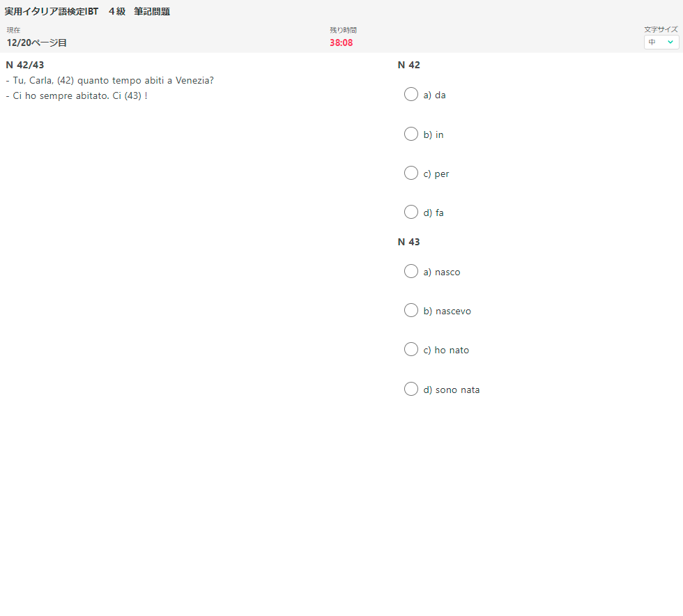
Task: Choose option 'c) per' for N 42
Action: pyautogui.click(x=410, y=173)
